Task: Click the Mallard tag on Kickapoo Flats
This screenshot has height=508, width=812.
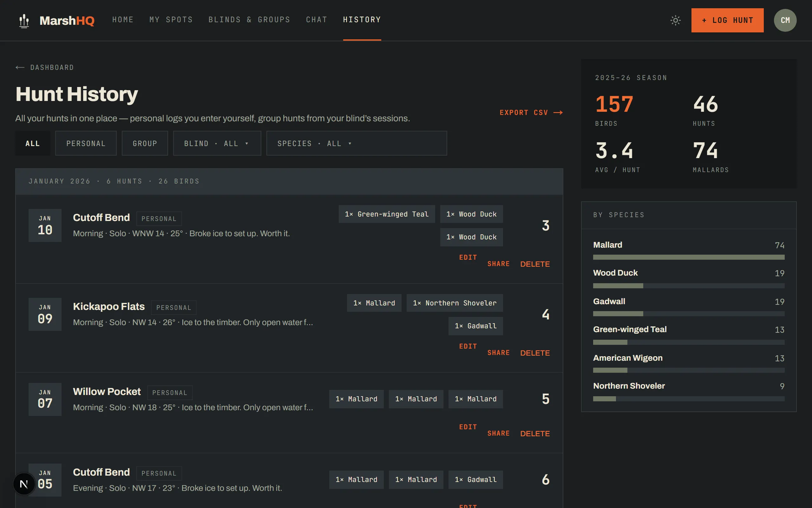Action: 374,303
